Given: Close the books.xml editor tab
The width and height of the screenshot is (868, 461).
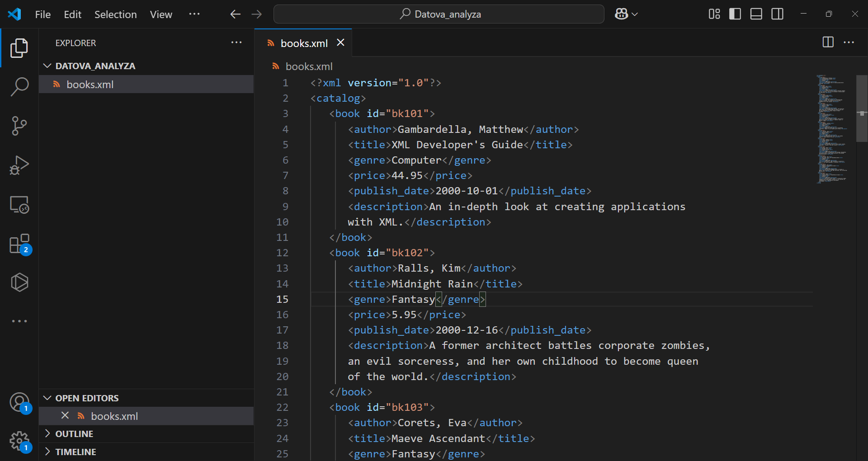Looking at the screenshot, I should (340, 42).
